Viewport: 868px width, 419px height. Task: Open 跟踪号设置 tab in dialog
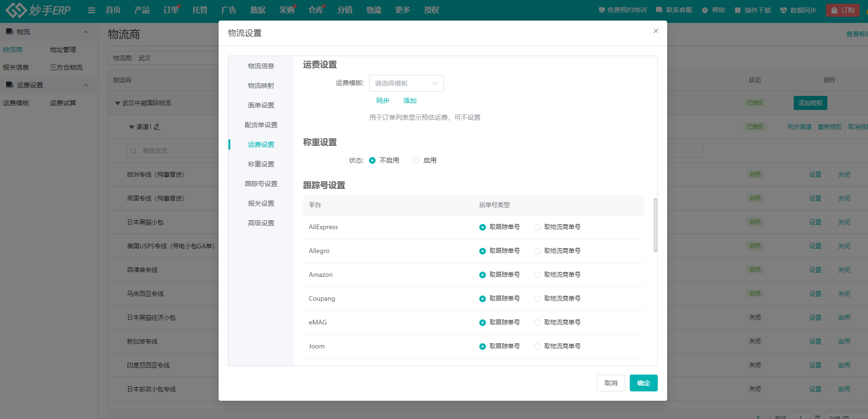point(261,184)
